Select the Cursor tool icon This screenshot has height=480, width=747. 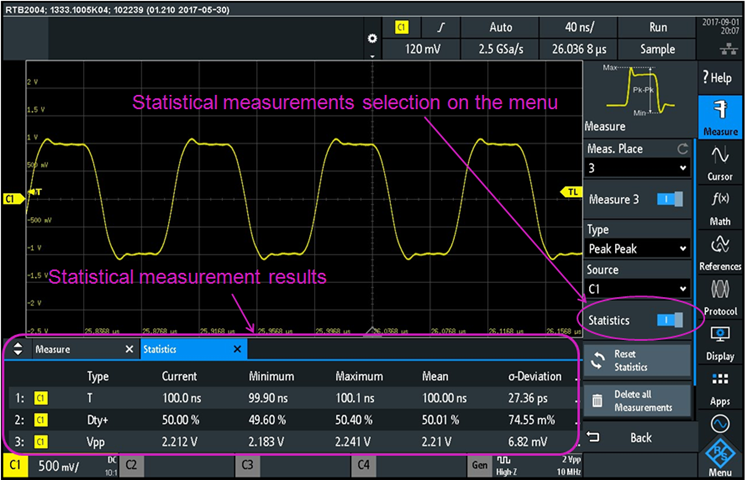coord(720,162)
